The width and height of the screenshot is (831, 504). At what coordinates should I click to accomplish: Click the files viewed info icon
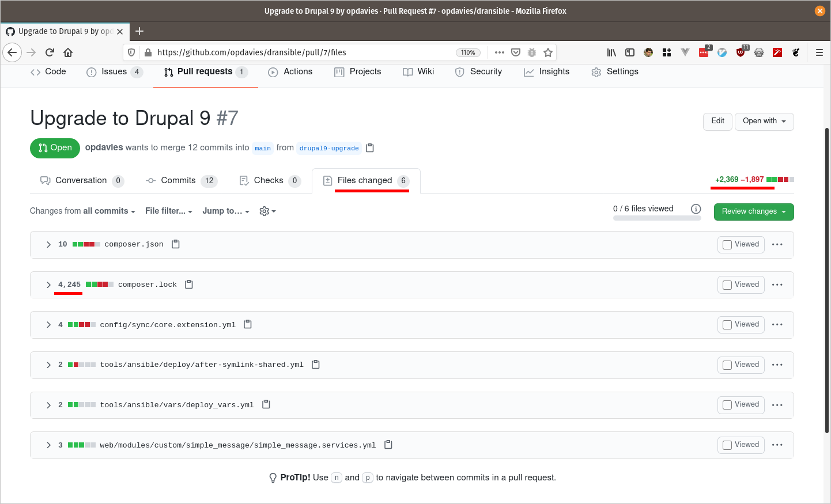[x=696, y=209]
